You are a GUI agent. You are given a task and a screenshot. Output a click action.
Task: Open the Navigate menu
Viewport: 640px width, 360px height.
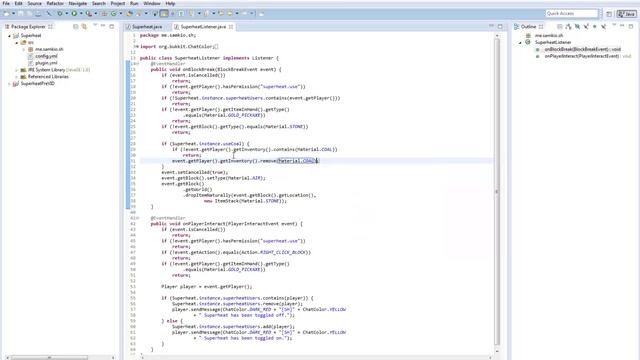click(78, 3)
